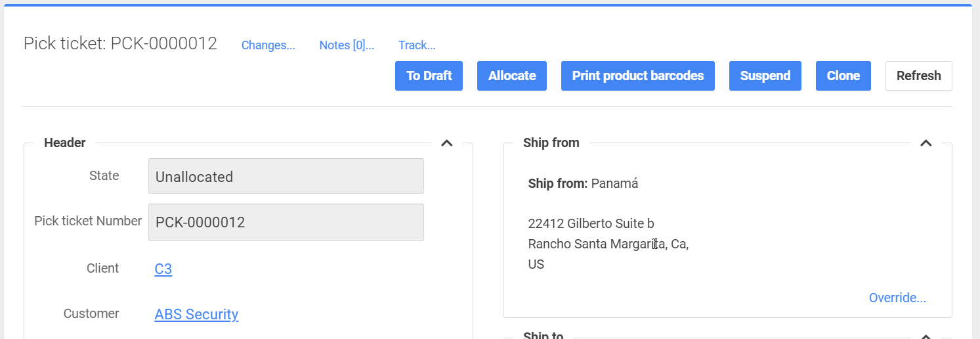Click the Header section title
This screenshot has width=980, height=339.
64,143
